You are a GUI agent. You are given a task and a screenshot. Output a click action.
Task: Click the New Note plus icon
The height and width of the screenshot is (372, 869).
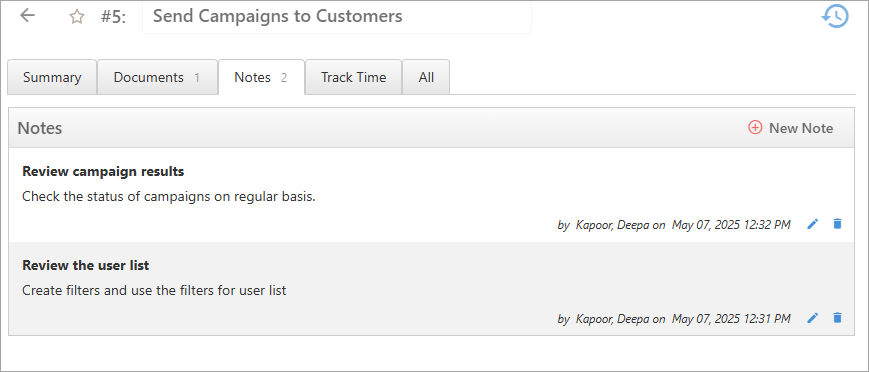click(755, 128)
